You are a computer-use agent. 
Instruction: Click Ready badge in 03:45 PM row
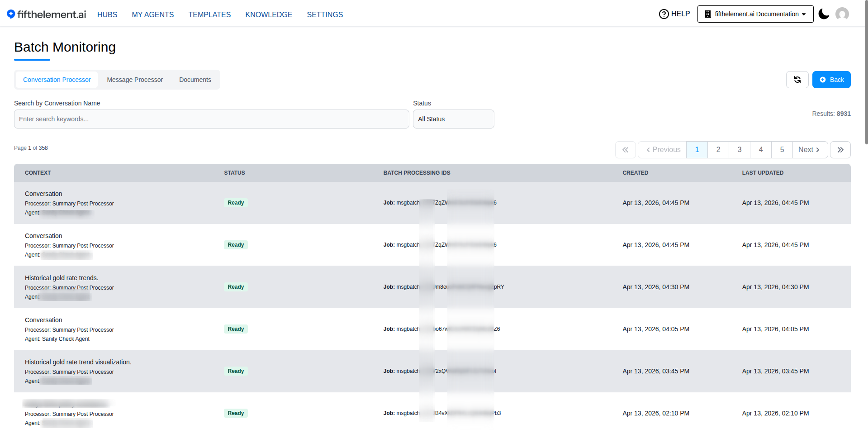click(236, 371)
